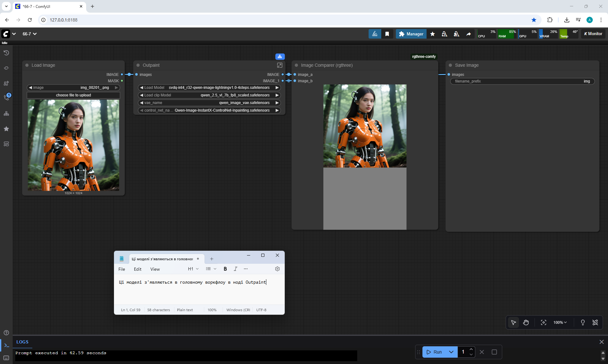
Task: Click the filename_prefix input field
Action: click(x=522, y=81)
